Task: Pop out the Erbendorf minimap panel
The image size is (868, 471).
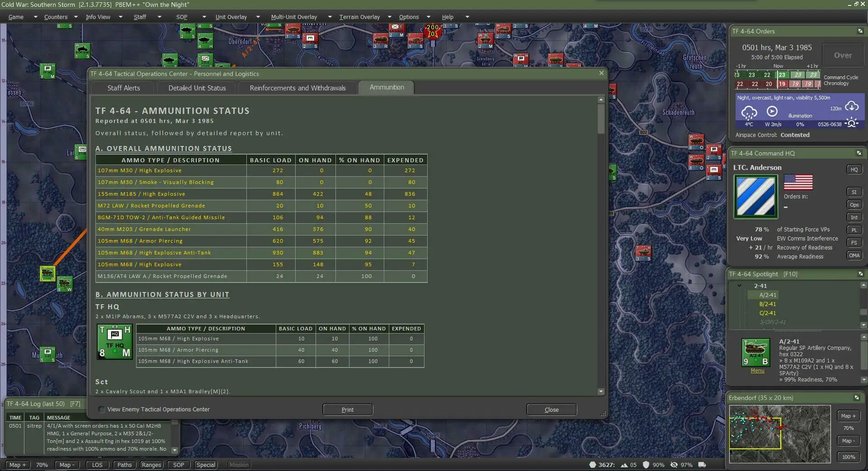Action: 856,398
